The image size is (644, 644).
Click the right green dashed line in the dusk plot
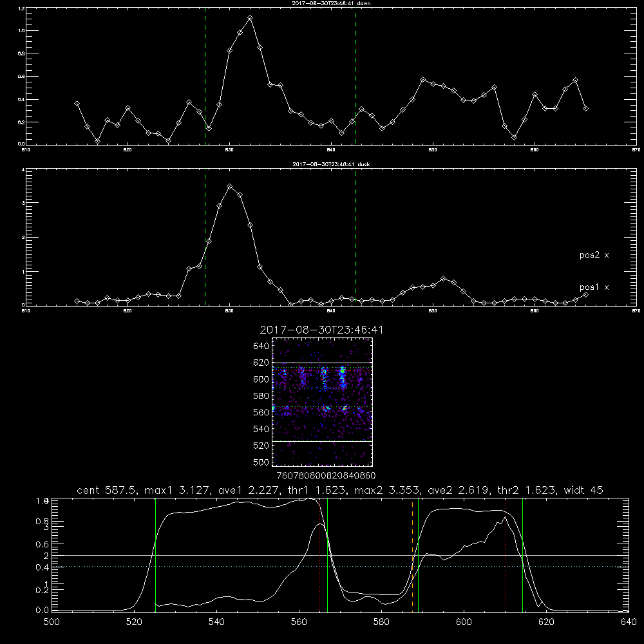(355, 238)
